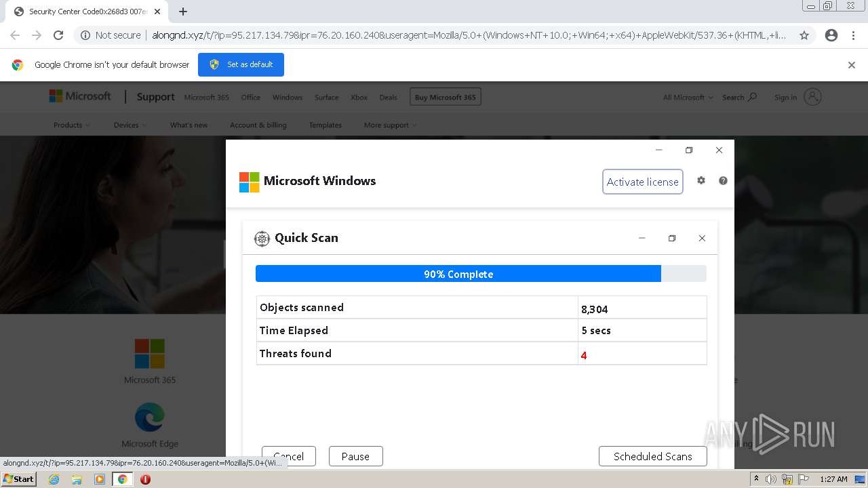The height and width of the screenshot is (488, 868).
Task: Click the browser forward arrow
Action: (x=37, y=35)
